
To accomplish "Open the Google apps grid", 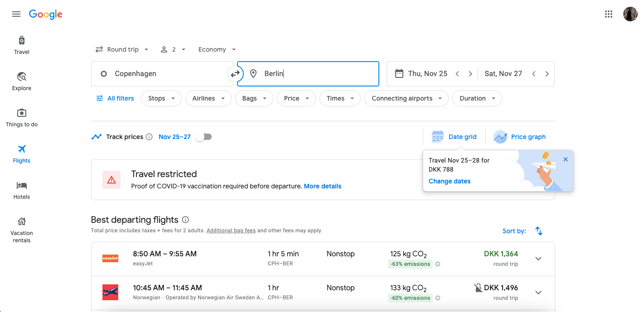I will point(609,14).
